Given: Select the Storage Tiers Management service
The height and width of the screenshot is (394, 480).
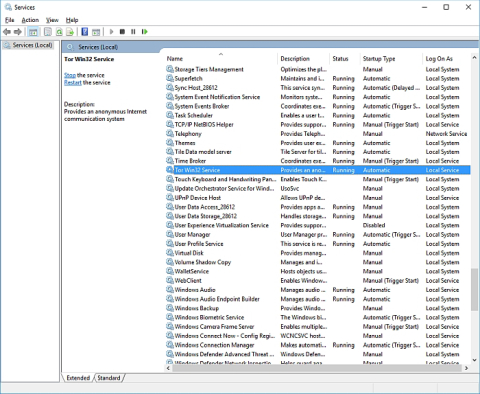Looking at the screenshot, I should (318, 69).
